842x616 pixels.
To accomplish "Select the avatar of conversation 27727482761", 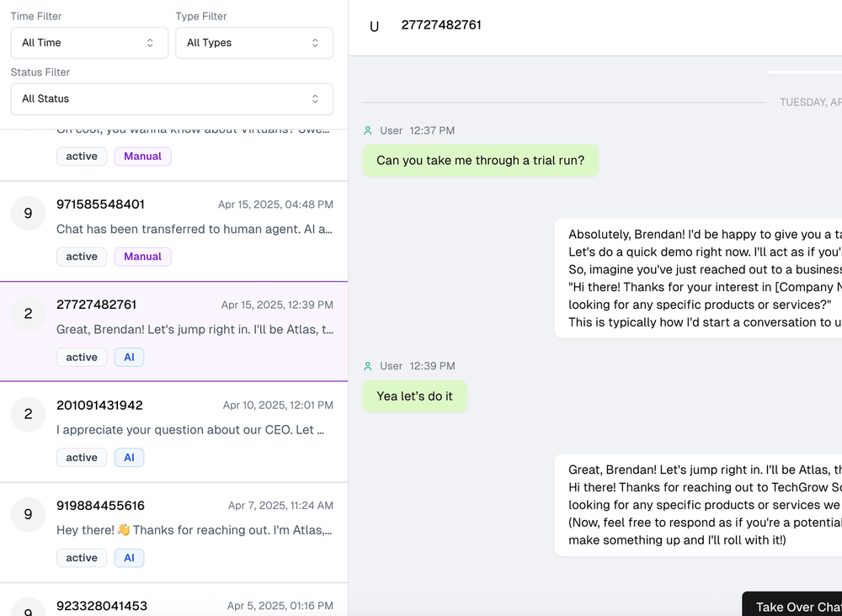I will point(28,314).
